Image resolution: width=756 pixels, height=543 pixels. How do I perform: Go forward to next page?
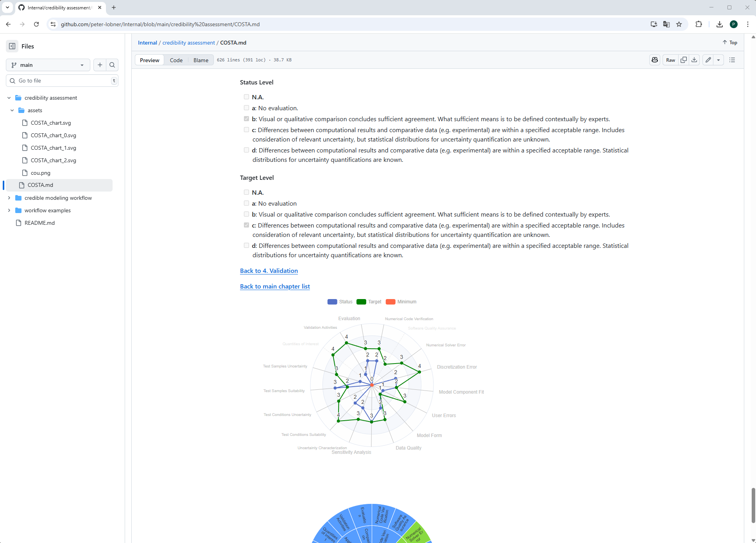(22, 24)
